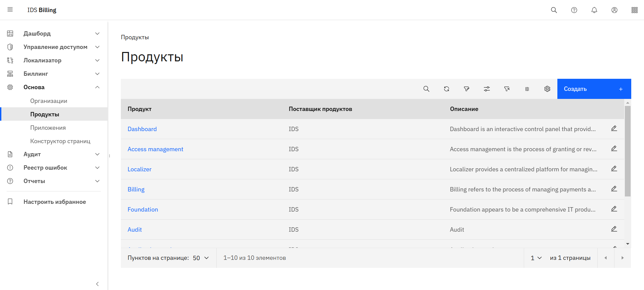The height and width of the screenshot is (290, 644).
Task: Open table settings gear icon
Action: (547, 89)
